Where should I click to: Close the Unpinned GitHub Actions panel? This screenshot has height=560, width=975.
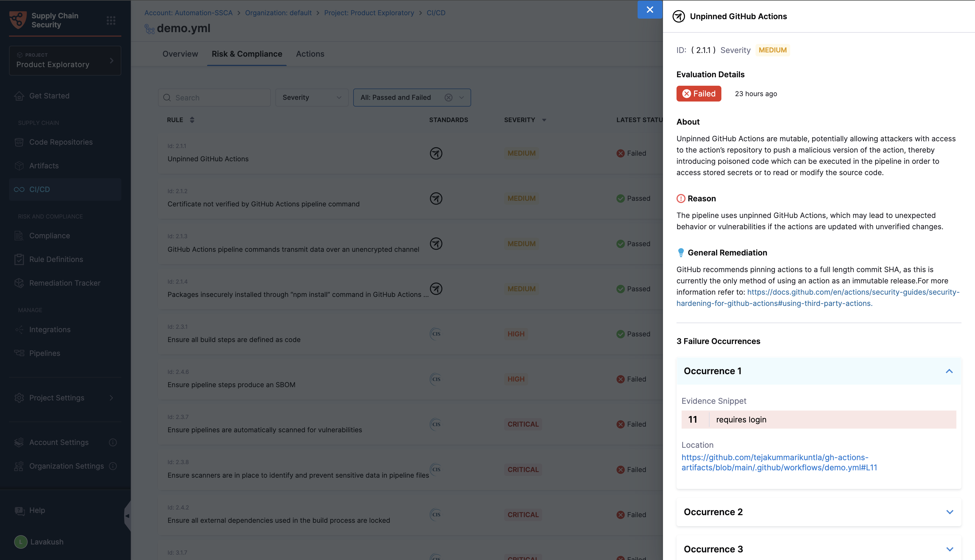[649, 10]
